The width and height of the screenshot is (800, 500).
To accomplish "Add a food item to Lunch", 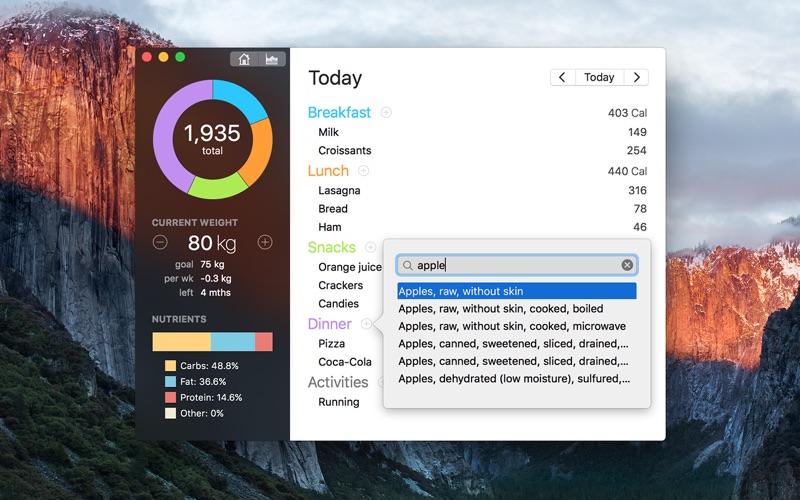I will (363, 170).
